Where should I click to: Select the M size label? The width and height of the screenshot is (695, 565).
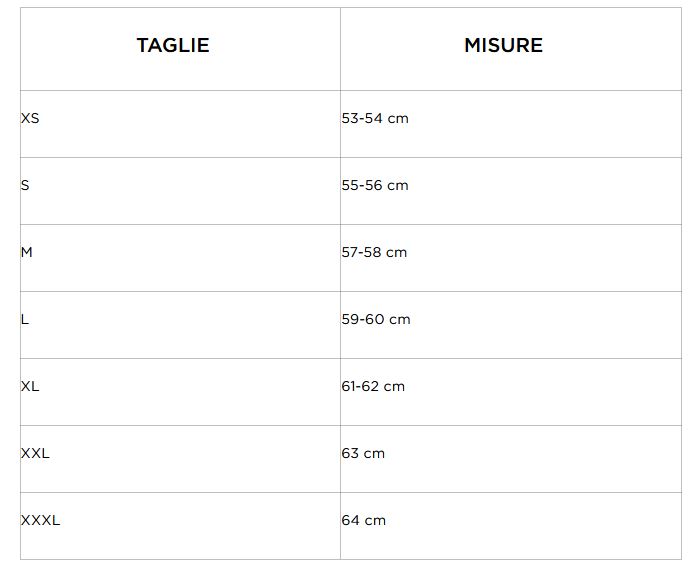coord(27,252)
